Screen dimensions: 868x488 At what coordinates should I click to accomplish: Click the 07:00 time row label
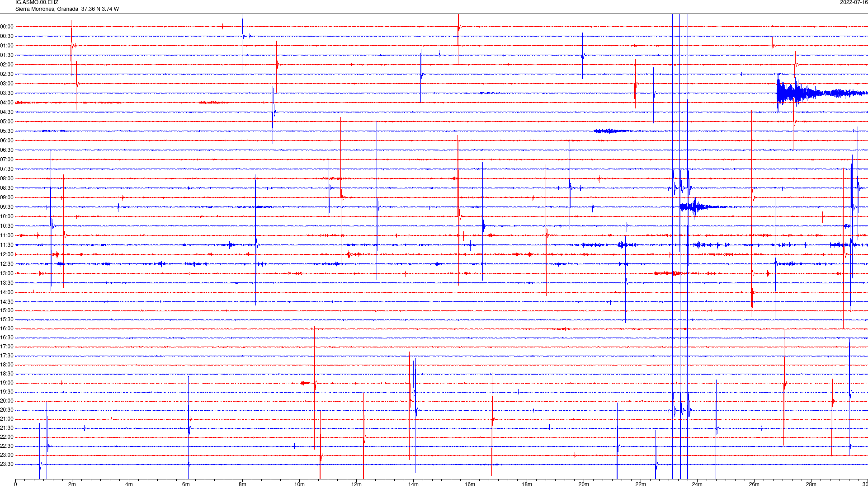7,160
